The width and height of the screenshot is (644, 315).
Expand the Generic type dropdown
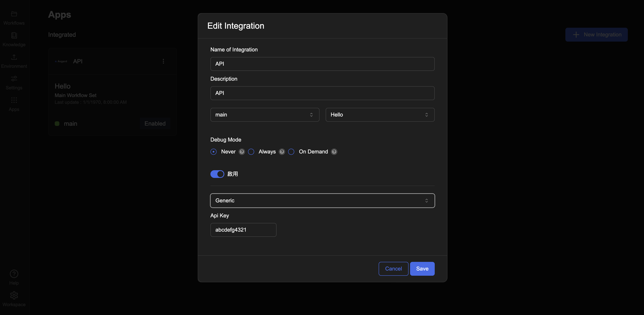click(322, 201)
